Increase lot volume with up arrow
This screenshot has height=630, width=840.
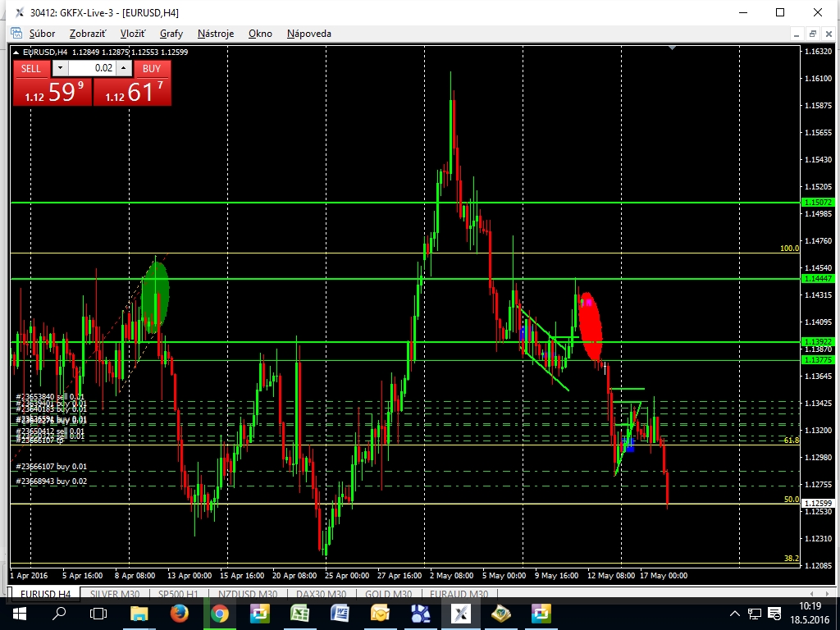click(x=123, y=69)
